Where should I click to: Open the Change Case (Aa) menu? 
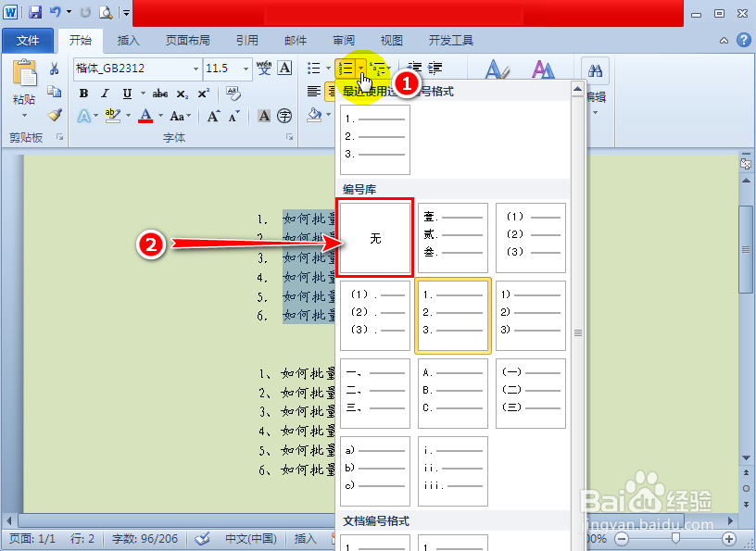[x=177, y=116]
